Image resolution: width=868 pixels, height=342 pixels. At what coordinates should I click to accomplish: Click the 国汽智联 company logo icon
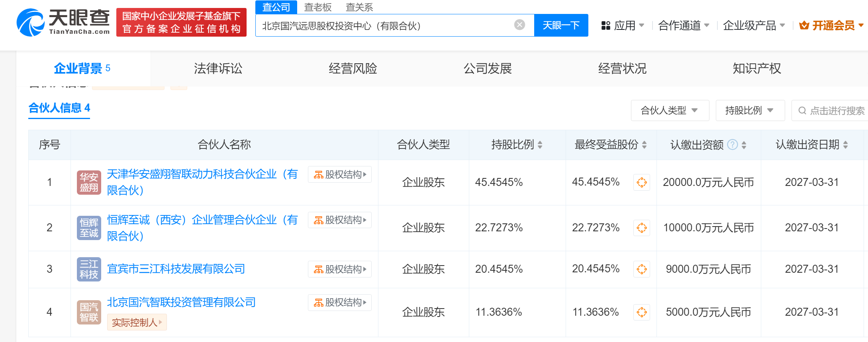click(x=89, y=312)
